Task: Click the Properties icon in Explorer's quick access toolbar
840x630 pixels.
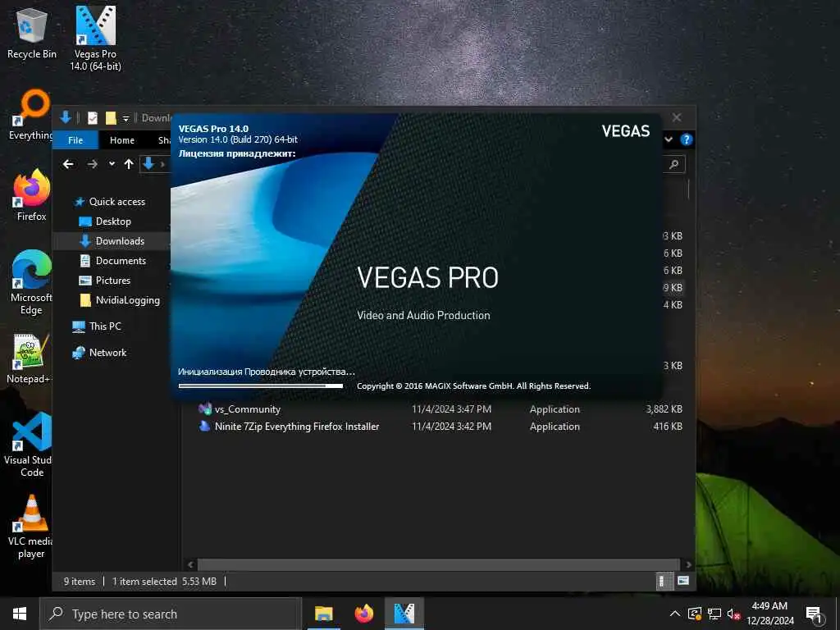Action: click(93, 118)
